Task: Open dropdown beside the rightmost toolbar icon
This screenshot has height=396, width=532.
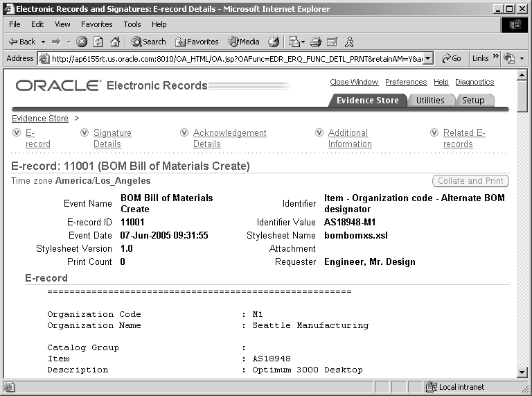Action: pos(522,59)
